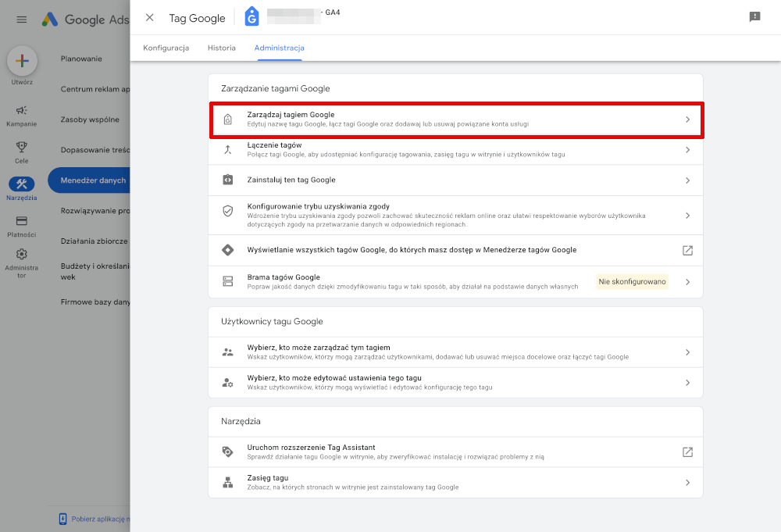The image size is (781, 532).
Task: Click the hamburger navigation menu icon
Action: point(21,20)
